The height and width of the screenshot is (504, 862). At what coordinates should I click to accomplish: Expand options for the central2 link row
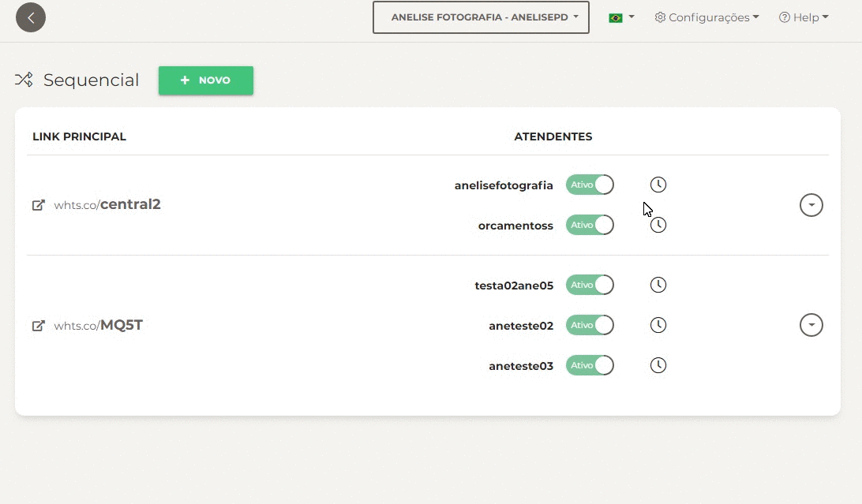(811, 205)
